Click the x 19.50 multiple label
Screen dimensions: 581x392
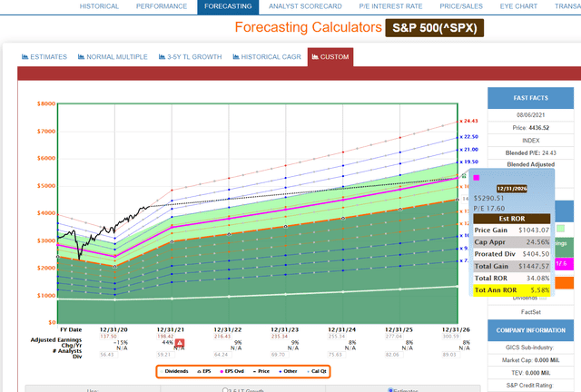click(469, 162)
